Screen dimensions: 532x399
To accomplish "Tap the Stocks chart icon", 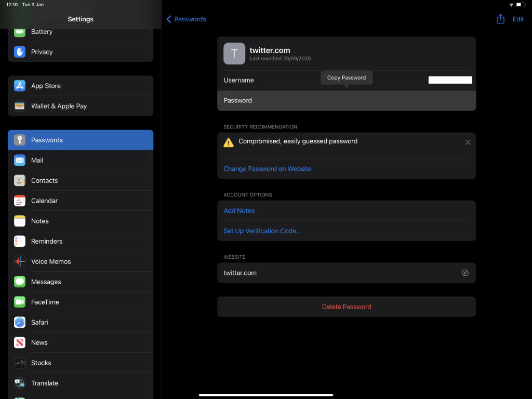I will (20, 363).
